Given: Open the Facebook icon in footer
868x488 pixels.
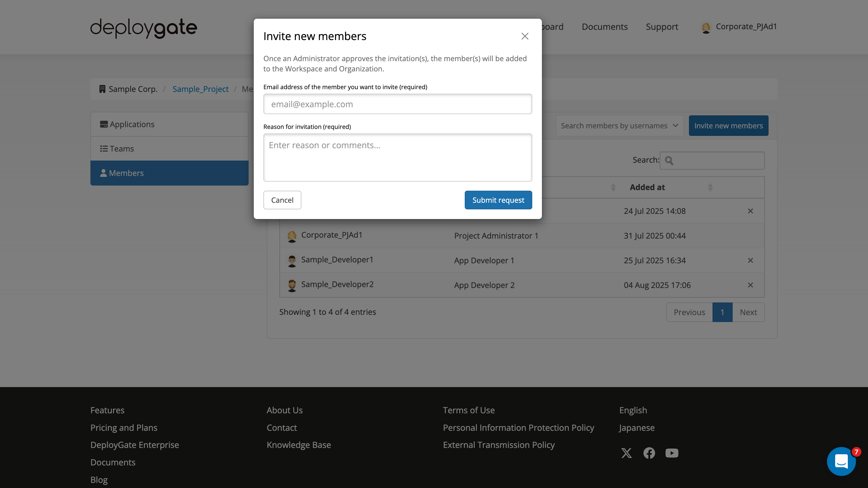Looking at the screenshot, I should click(649, 453).
